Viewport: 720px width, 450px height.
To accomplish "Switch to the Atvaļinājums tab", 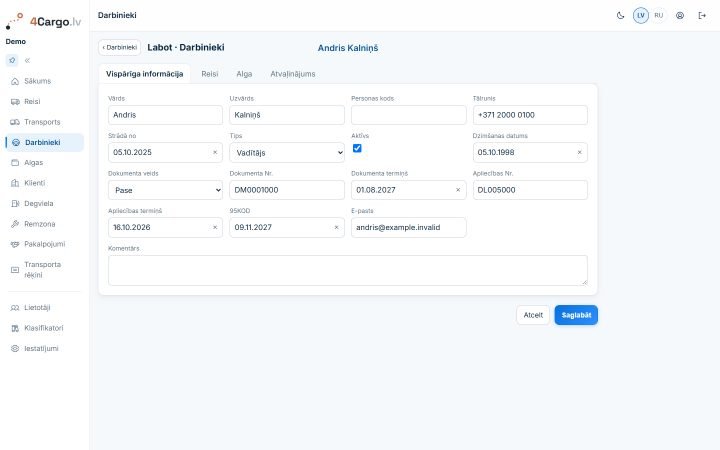I will pos(292,74).
